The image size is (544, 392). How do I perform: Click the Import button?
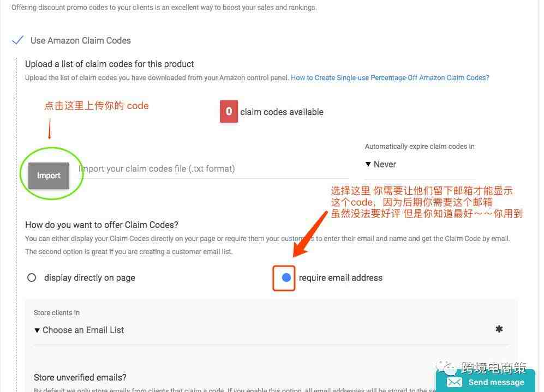coord(49,176)
